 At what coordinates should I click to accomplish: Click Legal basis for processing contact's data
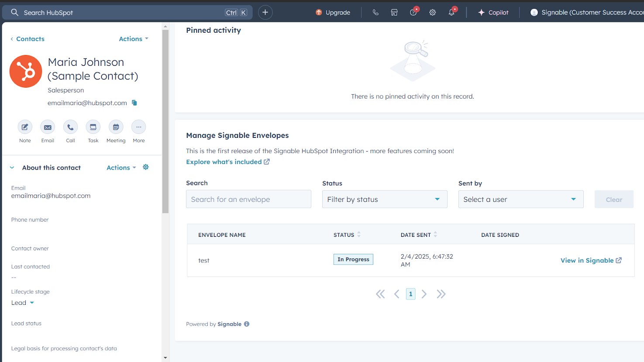click(64, 348)
